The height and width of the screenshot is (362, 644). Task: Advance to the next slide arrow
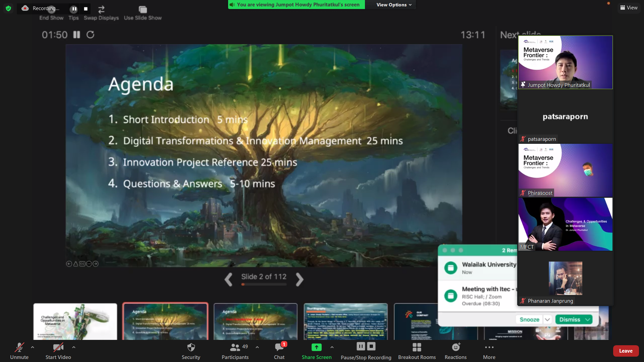[x=300, y=280]
